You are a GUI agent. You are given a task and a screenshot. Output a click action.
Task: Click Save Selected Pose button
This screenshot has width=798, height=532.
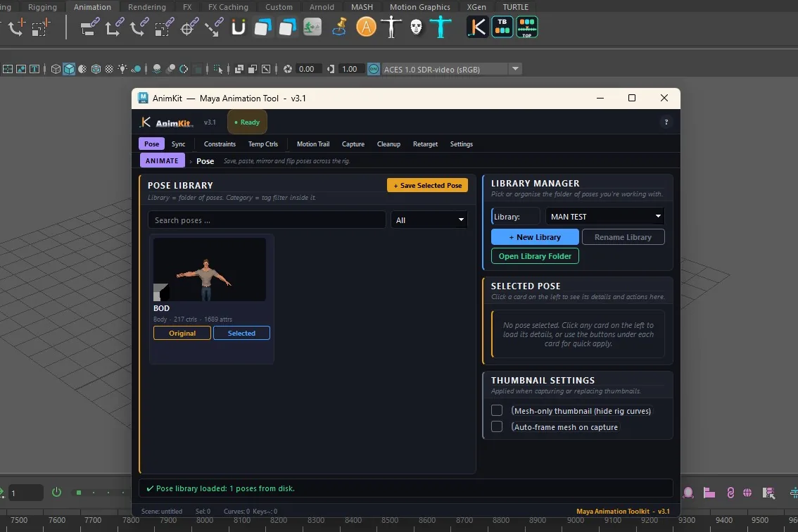pos(428,185)
